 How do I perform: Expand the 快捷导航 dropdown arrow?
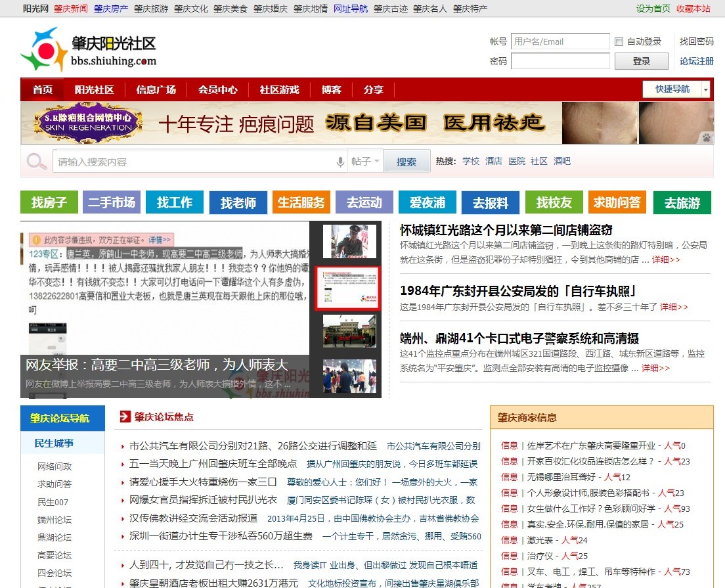pyautogui.click(x=705, y=89)
